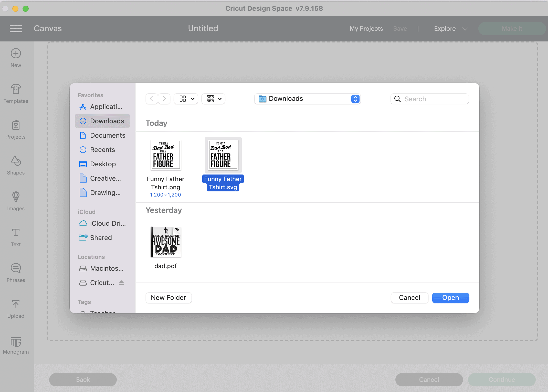Viewport: 548px width, 392px height.
Task: Open the group-by options dropdown
Action: [x=213, y=99]
